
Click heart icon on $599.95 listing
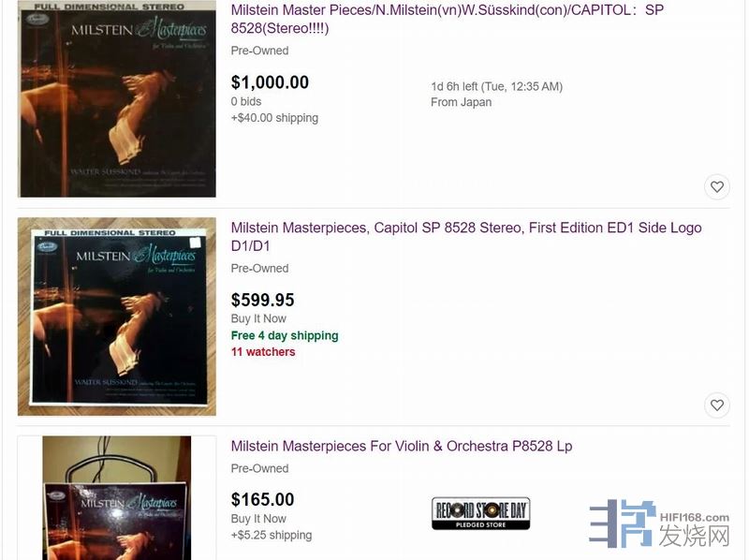pyautogui.click(x=716, y=405)
